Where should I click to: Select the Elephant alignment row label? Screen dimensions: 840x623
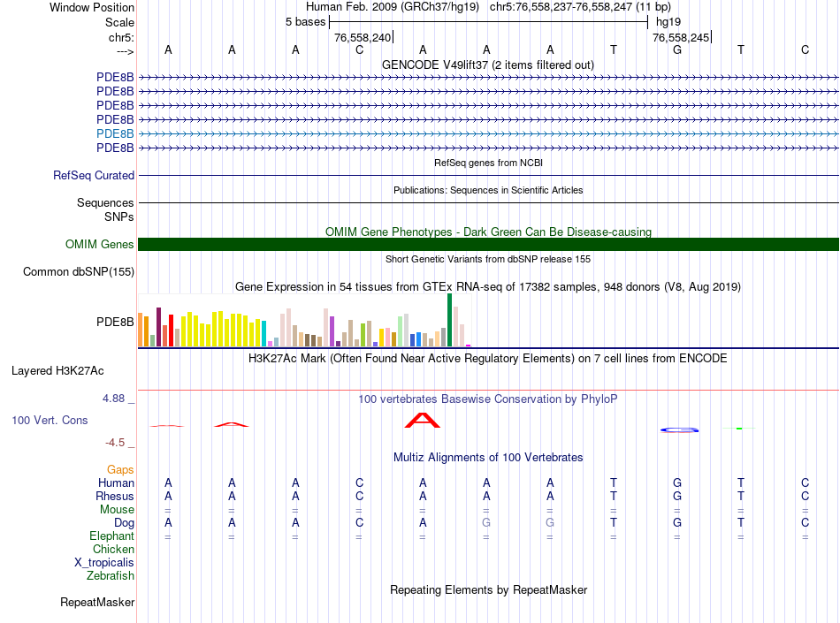coord(112,536)
